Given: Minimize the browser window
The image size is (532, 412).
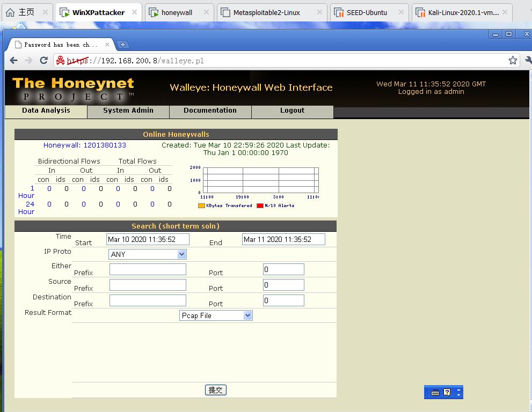Looking at the screenshot, I should coord(495,34).
